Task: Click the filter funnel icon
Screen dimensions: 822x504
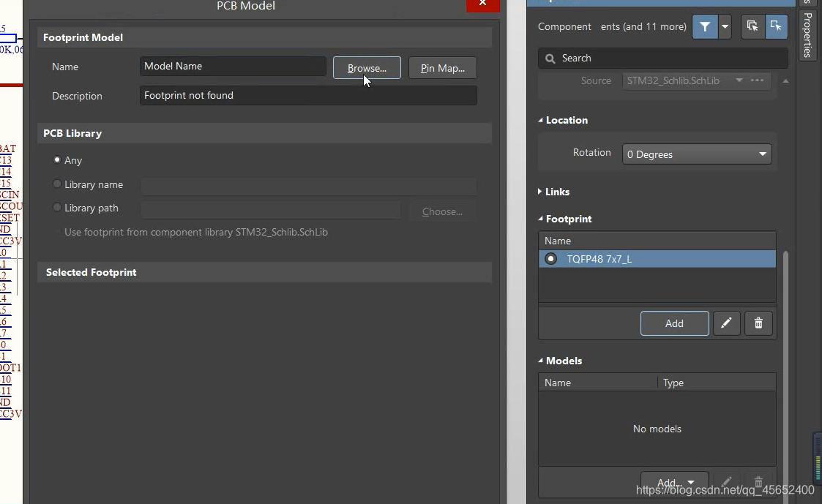Action: pos(704,26)
